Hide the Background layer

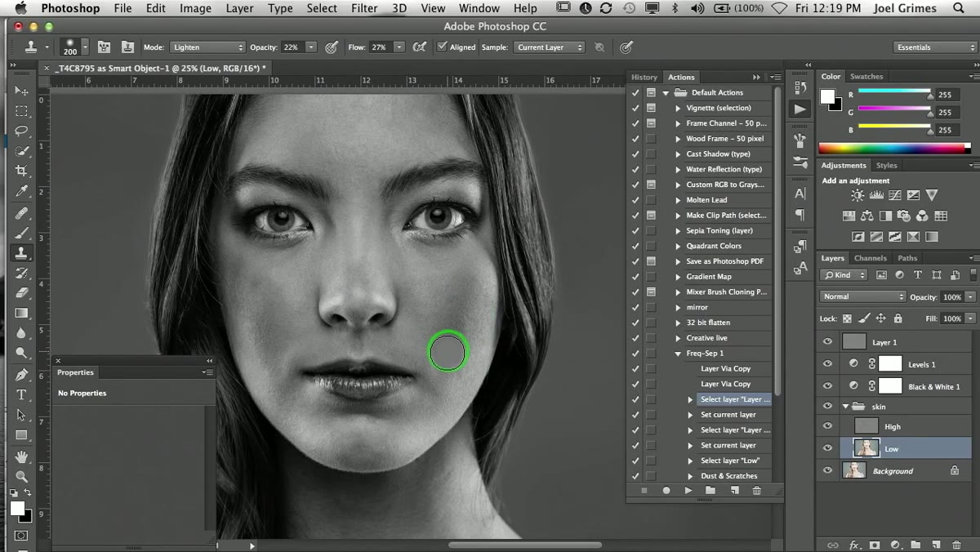click(x=827, y=471)
